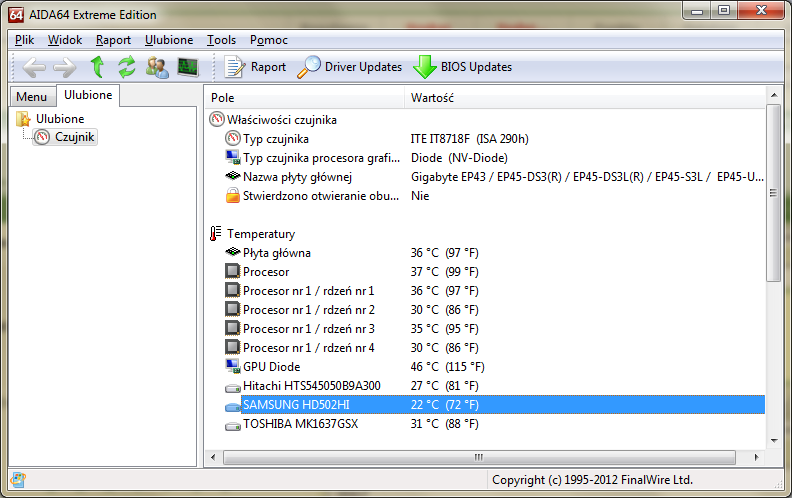Open the Plik menu
This screenshot has width=792, height=498.
tap(24, 40)
